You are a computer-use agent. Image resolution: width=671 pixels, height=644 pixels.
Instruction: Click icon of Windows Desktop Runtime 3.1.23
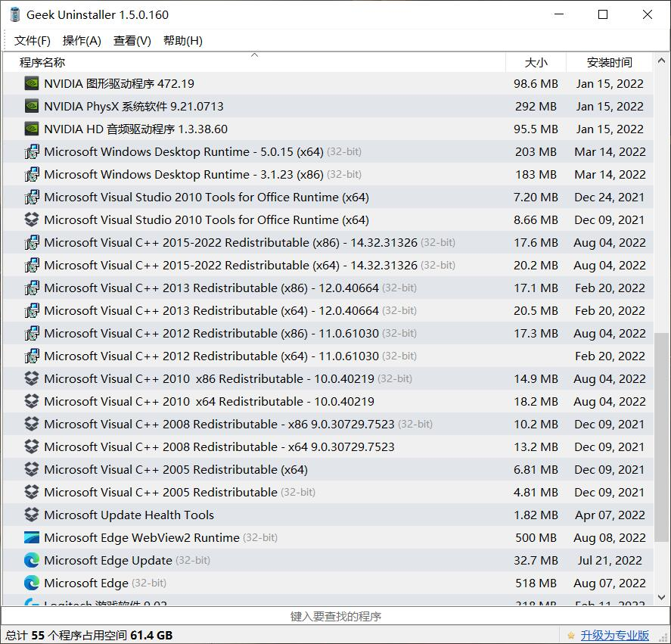pos(32,174)
